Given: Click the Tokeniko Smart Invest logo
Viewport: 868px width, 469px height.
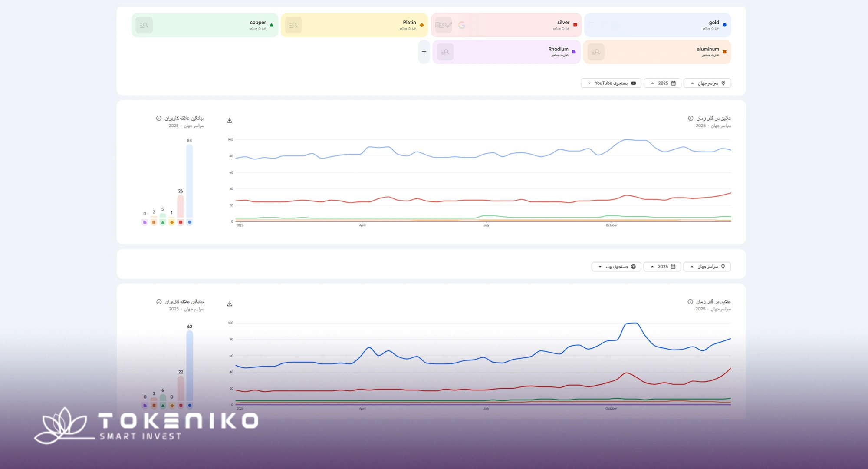Looking at the screenshot, I should coord(146,426).
